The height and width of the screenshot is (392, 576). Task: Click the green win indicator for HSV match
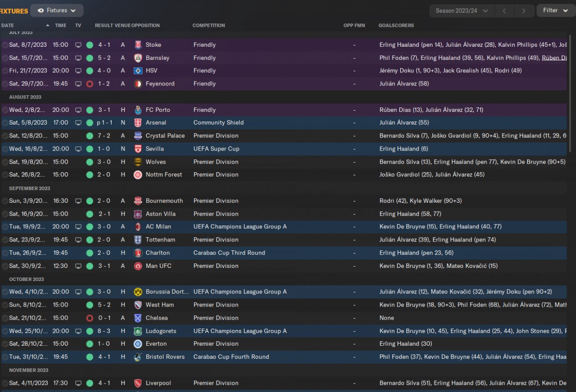click(x=90, y=71)
